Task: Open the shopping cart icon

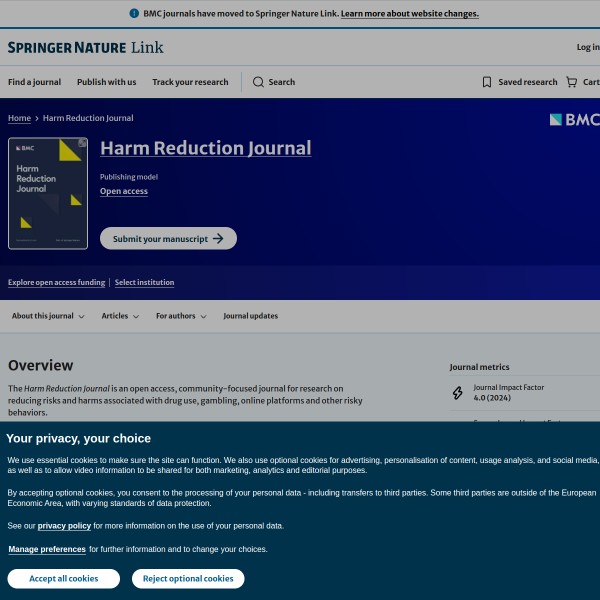Action: click(x=571, y=82)
